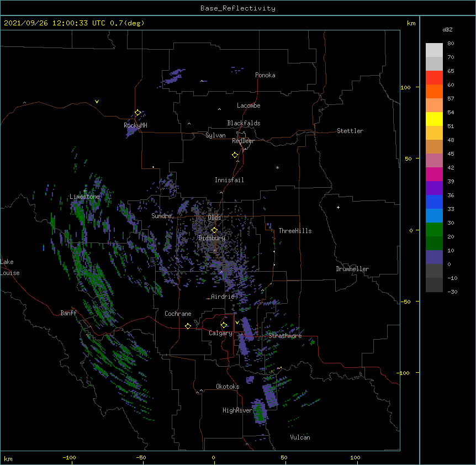The height and width of the screenshot is (465, 476).
Task: Click the Sylvan town label
Action: click(215, 135)
